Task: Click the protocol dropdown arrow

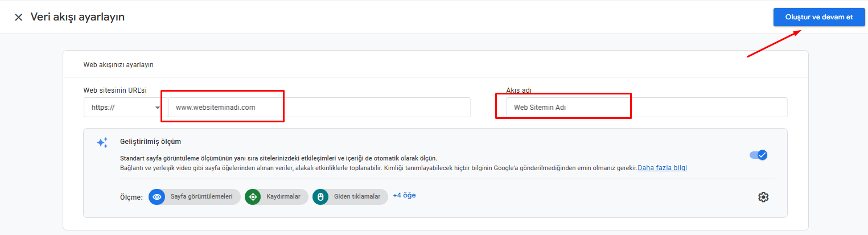Action: click(157, 108)
